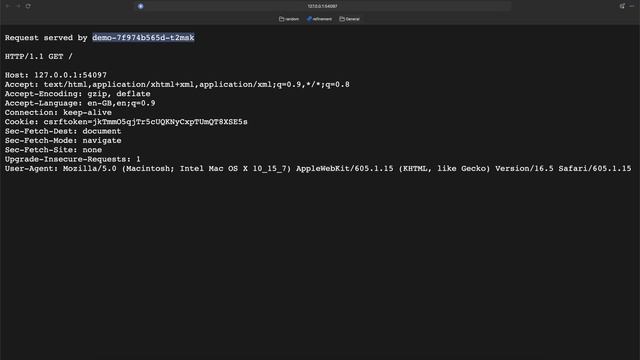
Task: Click the 'Sec-Fetch-Dest: document' line
Action: 63,131
